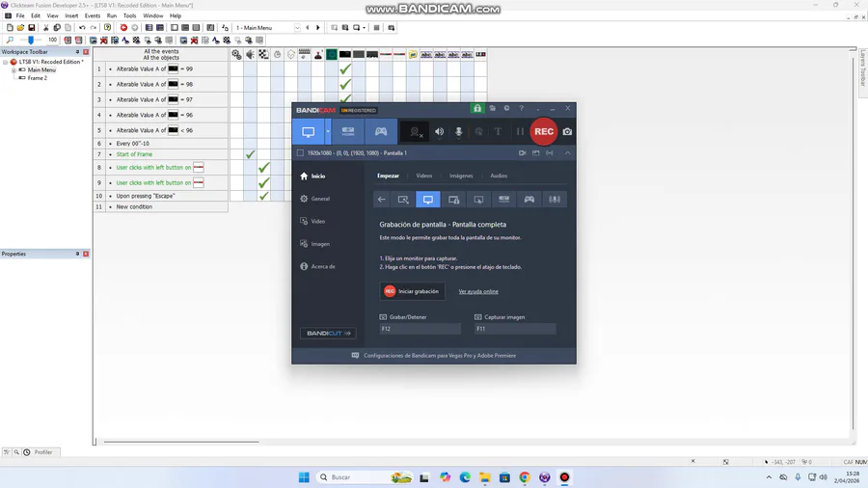The image size is (868, 488).
Task: Open the Insert menu in Clickteam Fusion
Action: point(71,16)
